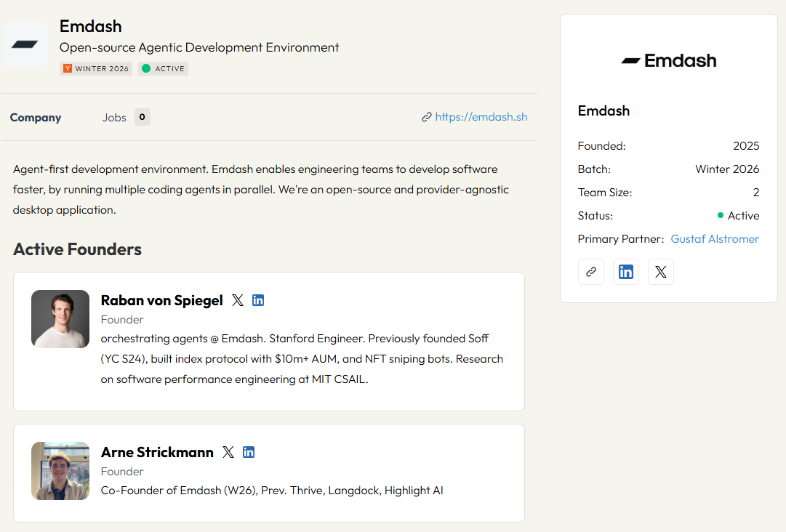Click Arne Strickmann's LinkedIn icon
786x532 pixels.
[249, 452]
